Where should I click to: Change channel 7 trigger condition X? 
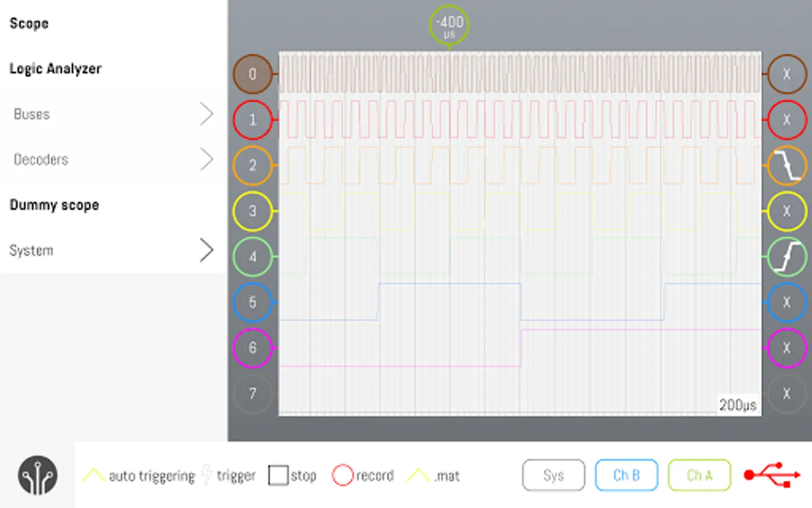click(787, 393)
